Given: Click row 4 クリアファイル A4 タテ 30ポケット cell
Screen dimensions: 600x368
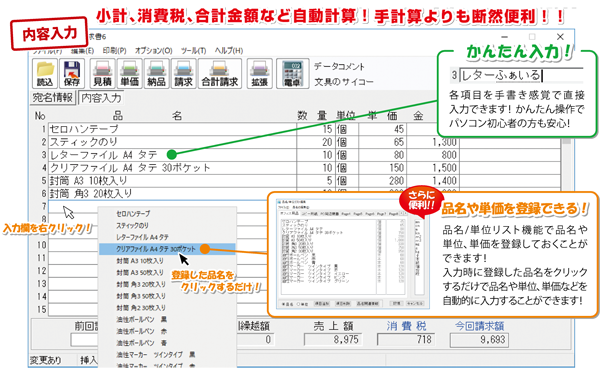Looking at the screenshot, I should (172, 168).
